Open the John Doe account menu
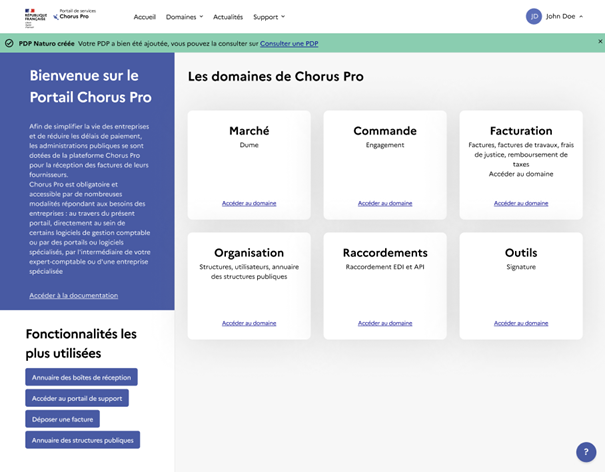 (564, 16)
